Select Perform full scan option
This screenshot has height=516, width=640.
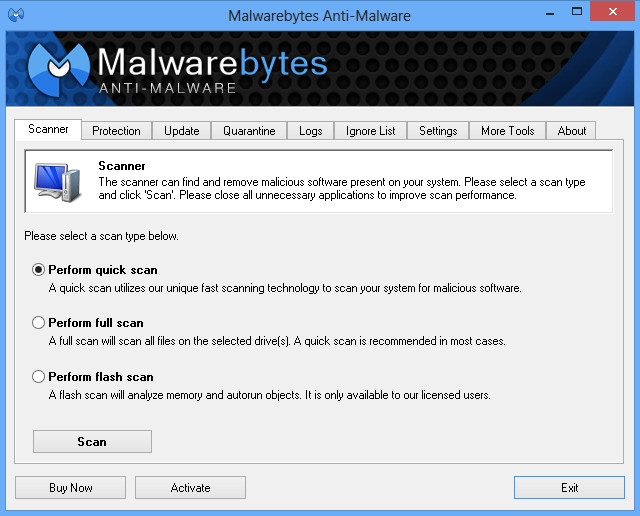[x=39, y=323]
